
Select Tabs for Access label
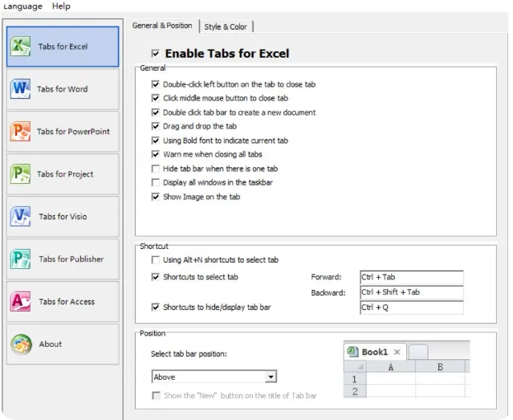(x=67, y=302)
